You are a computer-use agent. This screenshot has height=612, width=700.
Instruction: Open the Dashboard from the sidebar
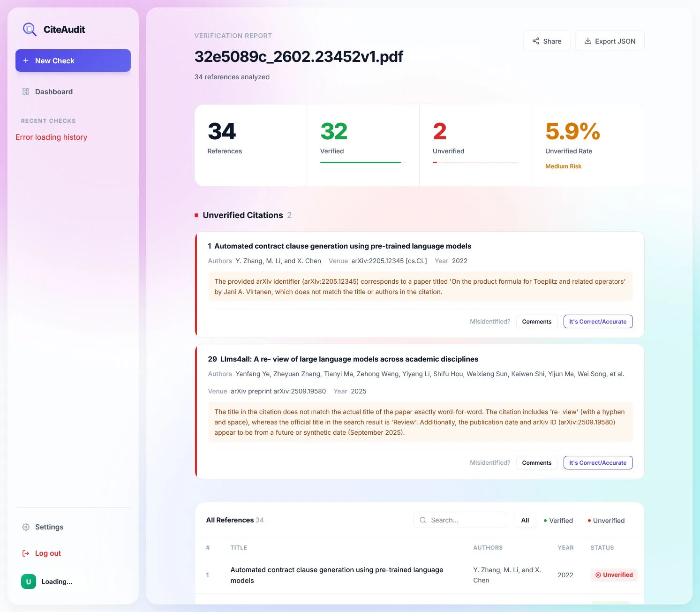pos(53,91)
